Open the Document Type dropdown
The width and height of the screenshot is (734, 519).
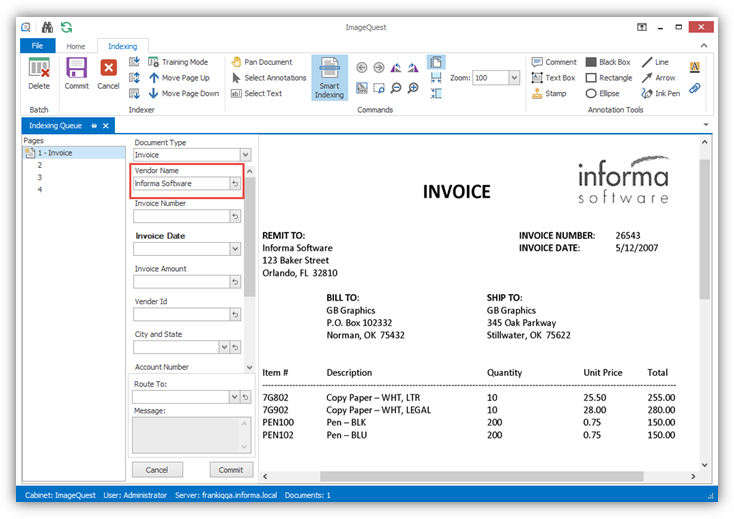click(x=245, y=154)
